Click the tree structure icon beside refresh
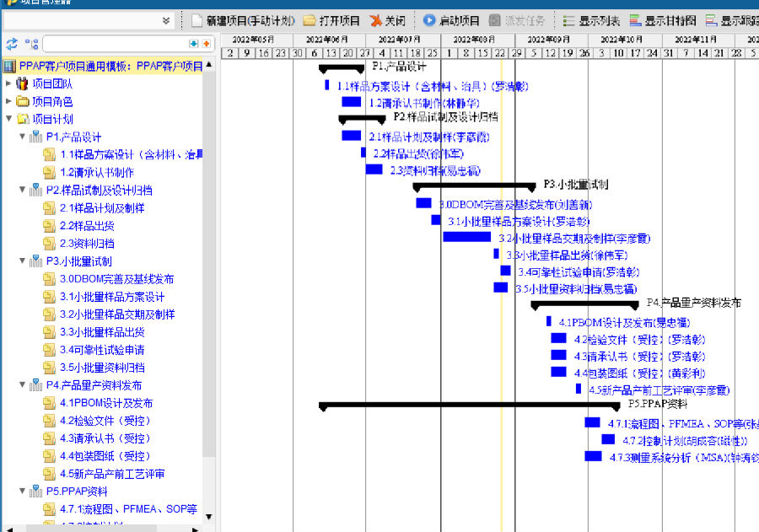759x532 pixels. point(31,44)
